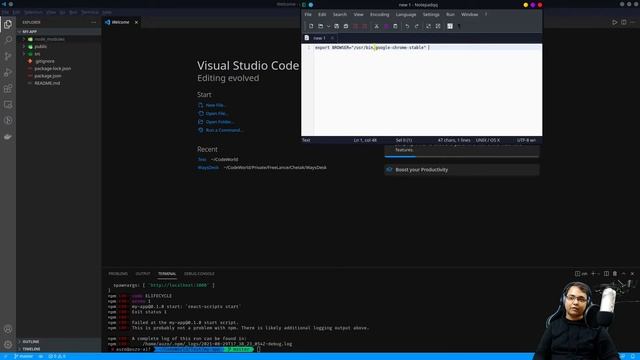Viewport: 640px width, 360px height.
Task: Open Remote Explorer icon in VS Code activity bar
Action: [8, 104]
